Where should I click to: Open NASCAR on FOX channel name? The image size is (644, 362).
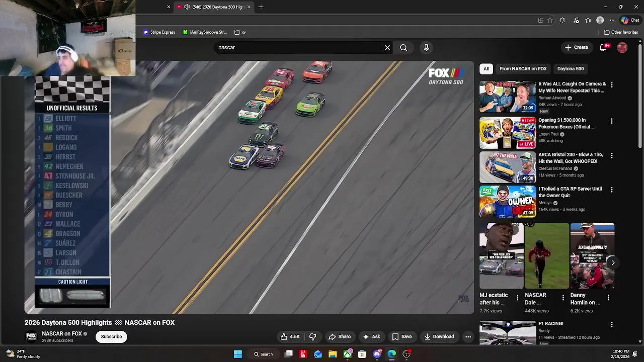coord(62,334)
